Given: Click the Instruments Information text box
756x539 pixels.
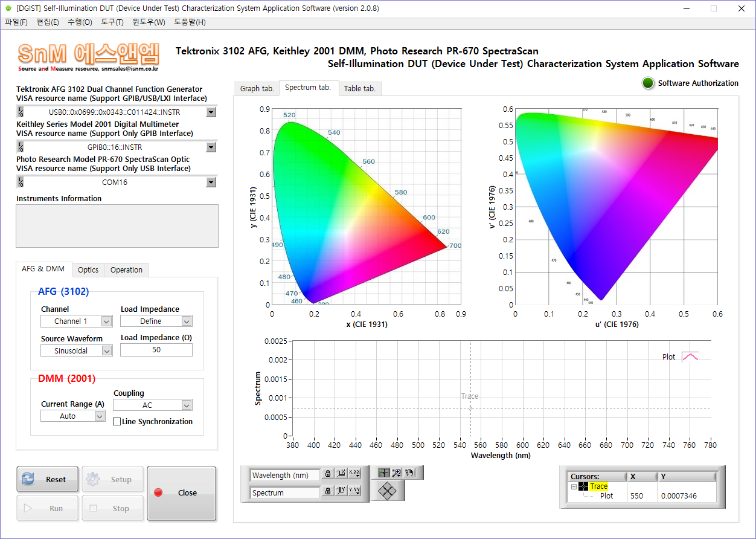Looking at the screenshot, I should click(117, 225).
